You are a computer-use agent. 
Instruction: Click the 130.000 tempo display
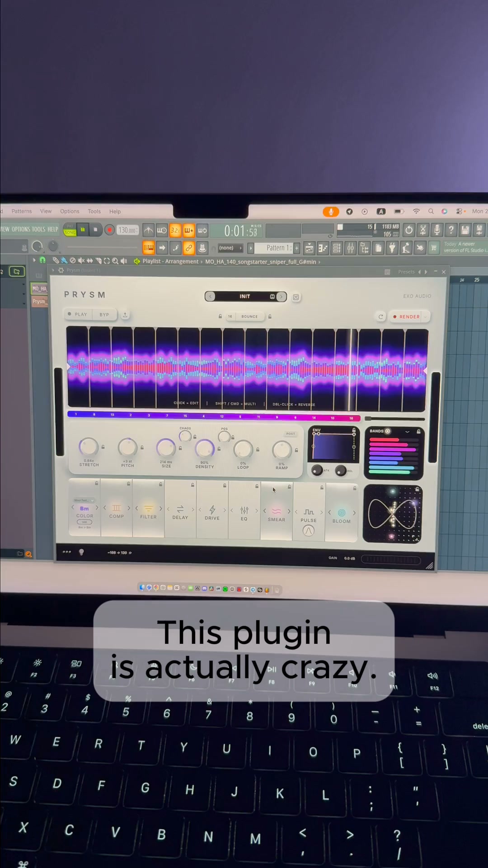(x=127, y=230)
